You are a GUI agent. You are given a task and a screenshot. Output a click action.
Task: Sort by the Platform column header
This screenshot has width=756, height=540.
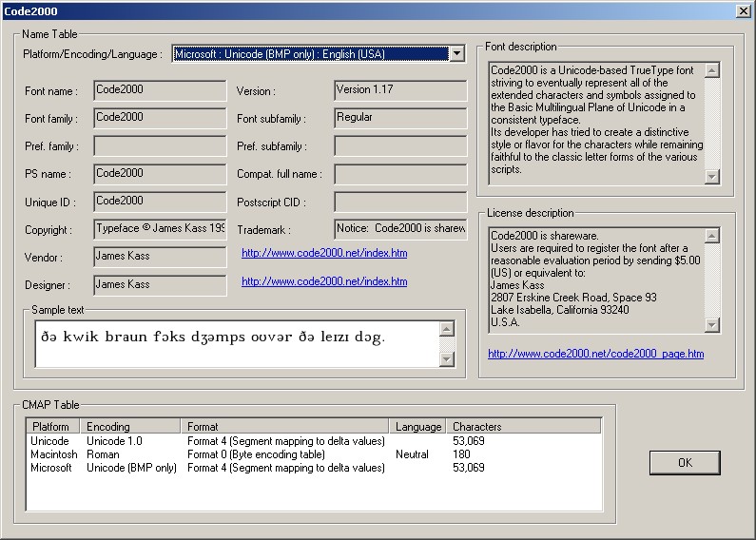pyautogui.click(x=53, y=426)
